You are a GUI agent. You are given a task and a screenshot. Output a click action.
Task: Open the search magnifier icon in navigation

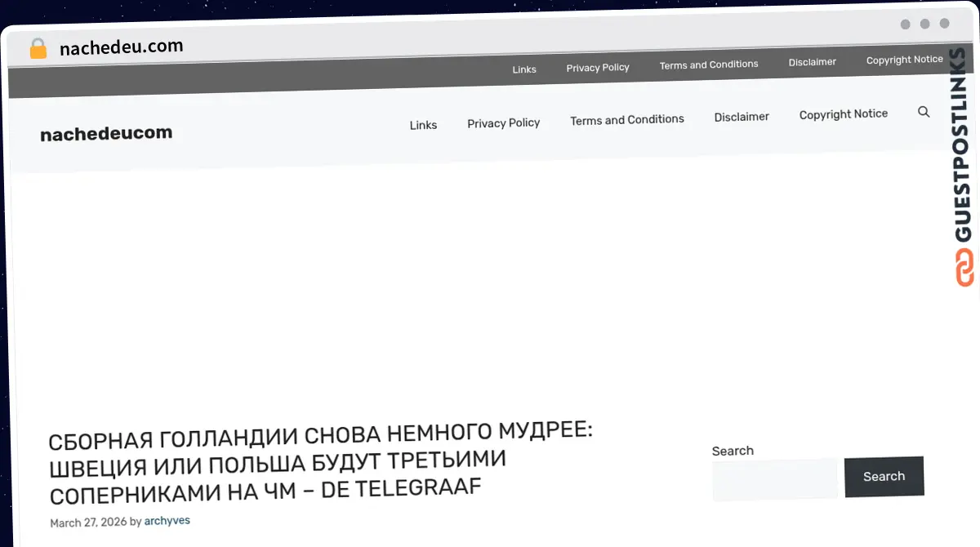[x=924, y=112]
